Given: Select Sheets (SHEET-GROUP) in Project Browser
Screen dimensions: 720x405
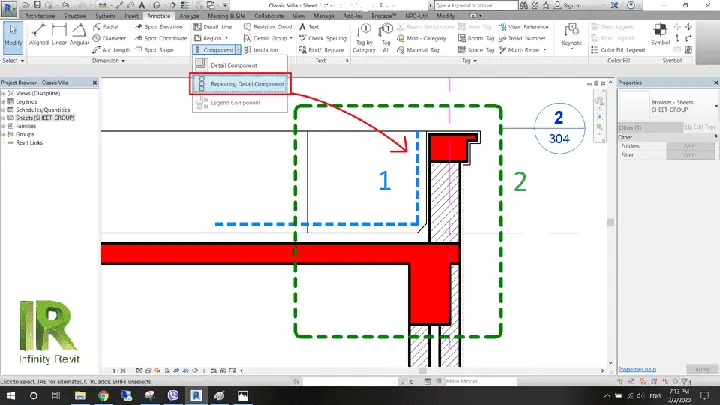Looking at the screenshot, I should coord(45,118).
